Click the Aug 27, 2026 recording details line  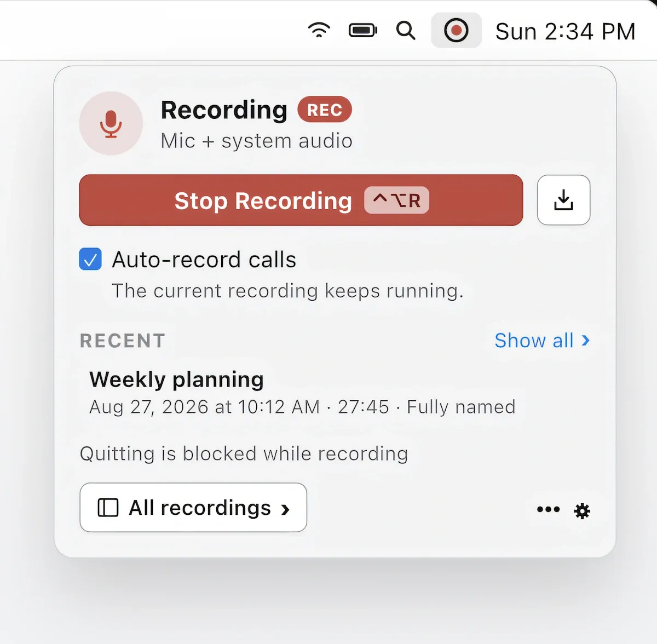(x=302, y=407)
